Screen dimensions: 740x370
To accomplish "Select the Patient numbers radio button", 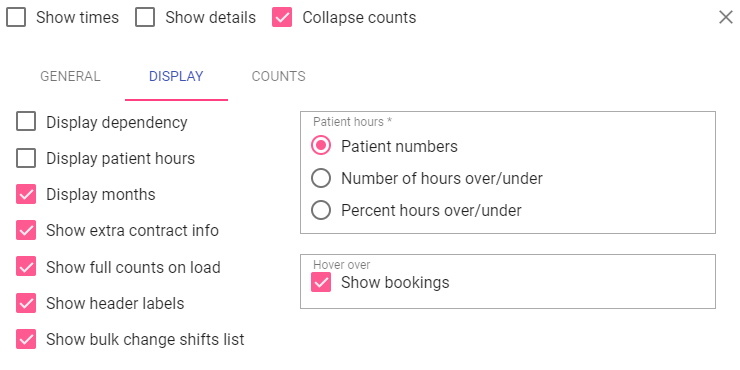I will pyautogui.click(x=321, y=146).
